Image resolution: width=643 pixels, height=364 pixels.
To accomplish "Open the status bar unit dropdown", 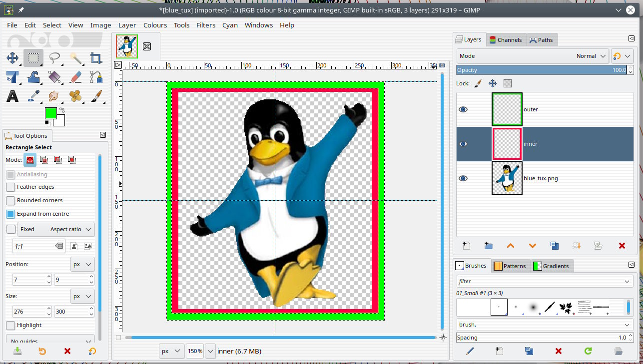I will [x=172, y=351].
